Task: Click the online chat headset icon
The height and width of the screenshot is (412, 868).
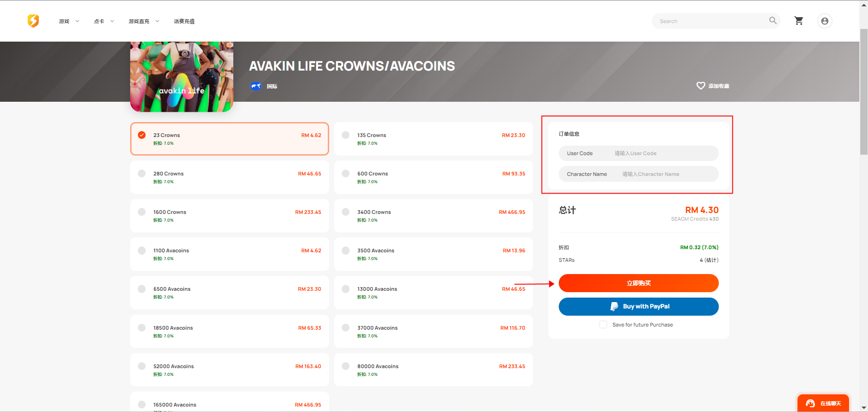Action: [x=811, y=403]
